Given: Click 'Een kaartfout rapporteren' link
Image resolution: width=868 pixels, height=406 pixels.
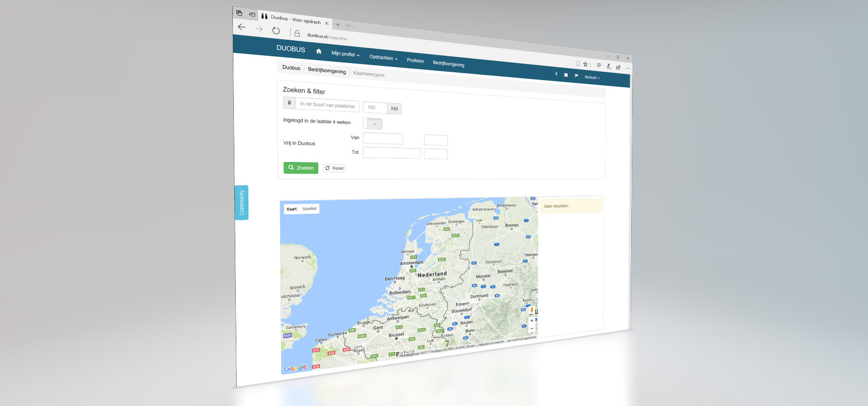Looking at the screenshot, I should 522,339.
